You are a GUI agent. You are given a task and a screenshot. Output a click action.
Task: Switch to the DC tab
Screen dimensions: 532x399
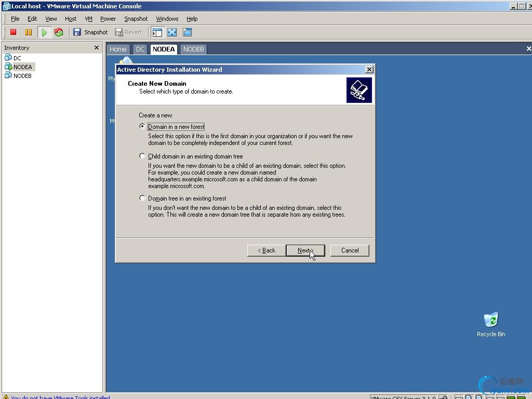pos(140,49)
